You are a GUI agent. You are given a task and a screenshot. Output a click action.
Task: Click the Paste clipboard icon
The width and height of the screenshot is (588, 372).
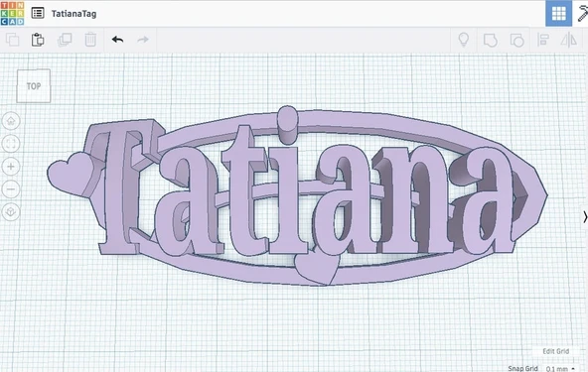(x=38, y=40)
